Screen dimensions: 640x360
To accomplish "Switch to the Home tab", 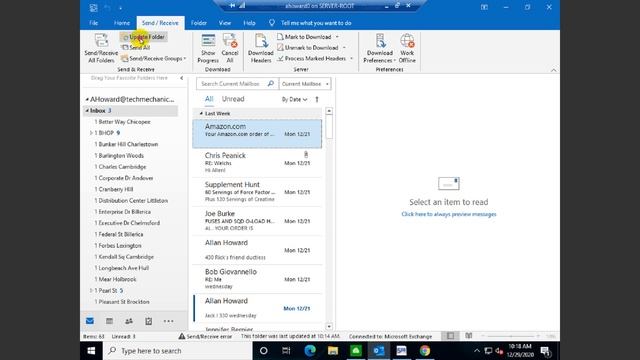I will tap(122, 23).
